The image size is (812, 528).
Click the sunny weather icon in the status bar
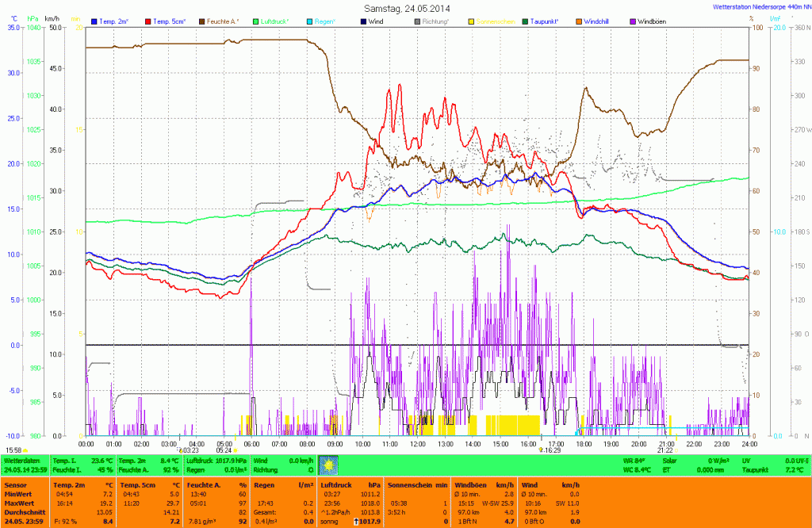pos(328,465)
